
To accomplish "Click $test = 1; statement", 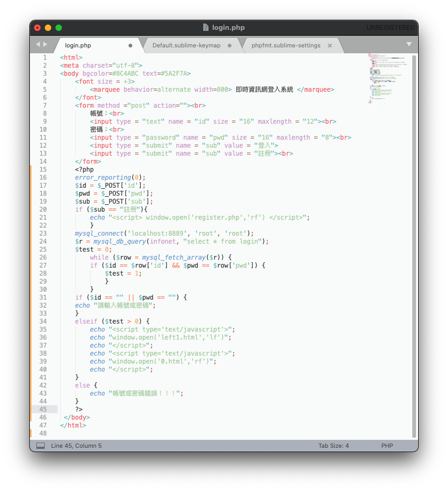I will tap(123, 273).
